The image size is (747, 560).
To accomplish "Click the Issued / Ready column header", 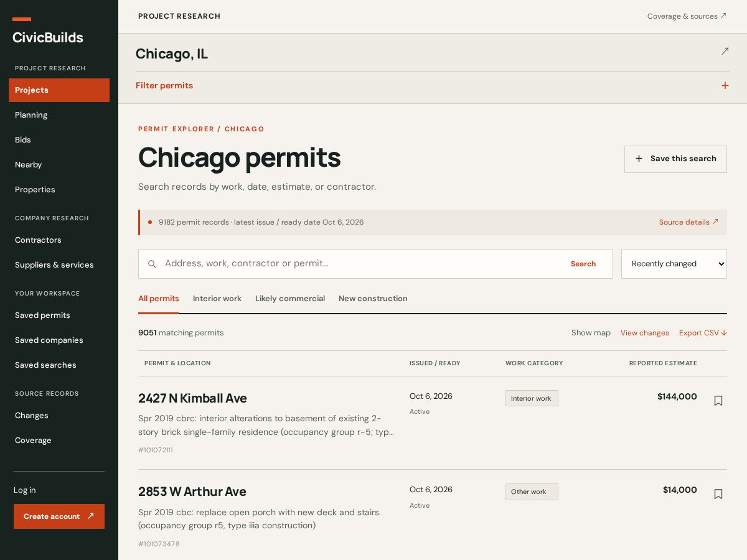I will click(435, 363).
